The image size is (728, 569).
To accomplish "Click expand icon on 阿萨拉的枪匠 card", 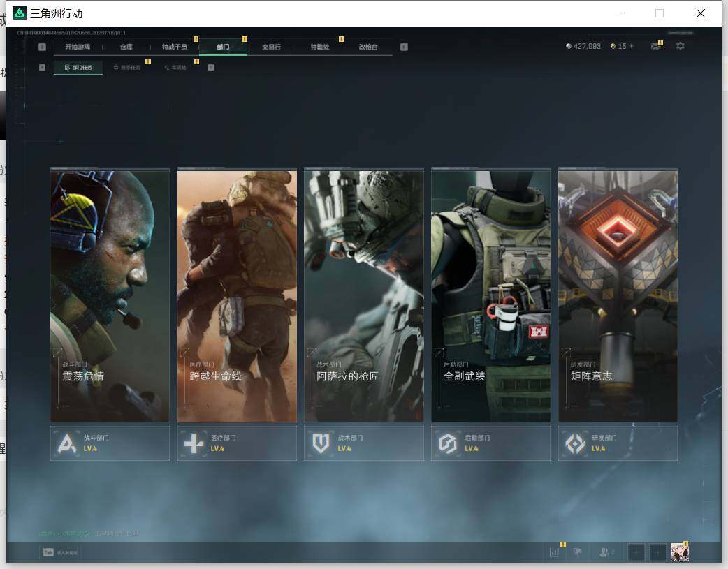I will coord(312,353).
